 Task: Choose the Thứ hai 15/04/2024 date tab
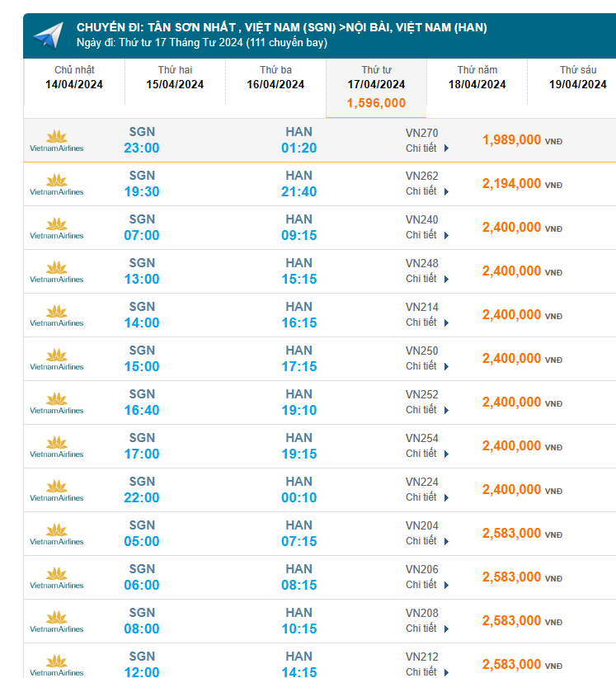(x=175, y=78)
